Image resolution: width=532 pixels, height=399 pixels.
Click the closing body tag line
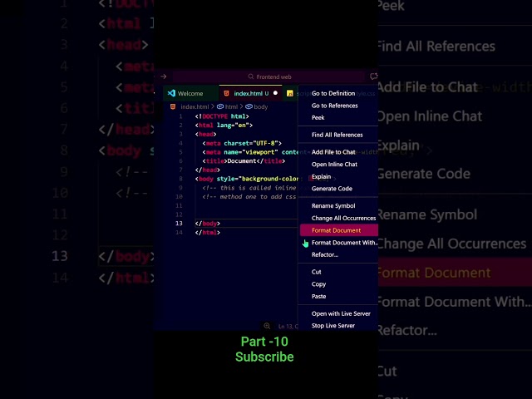coord(208,224)
